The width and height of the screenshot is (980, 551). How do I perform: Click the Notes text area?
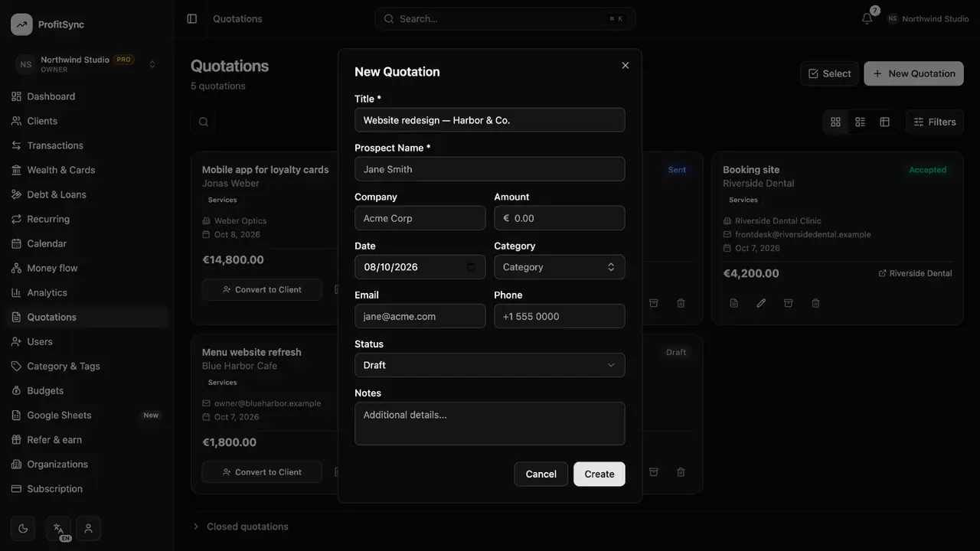click(x=490, y=423)
